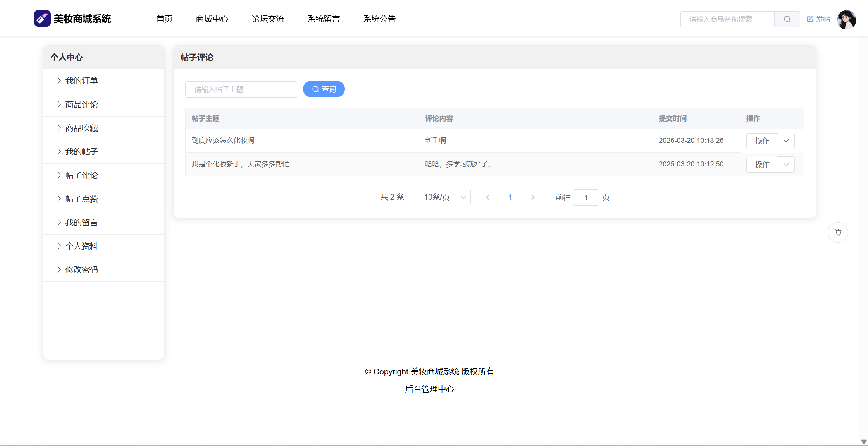Image resolution: width=868 pixels, height=446 pixels.
Task: Select 个人资料 in sidebar
Action: [x=81, y=246]
